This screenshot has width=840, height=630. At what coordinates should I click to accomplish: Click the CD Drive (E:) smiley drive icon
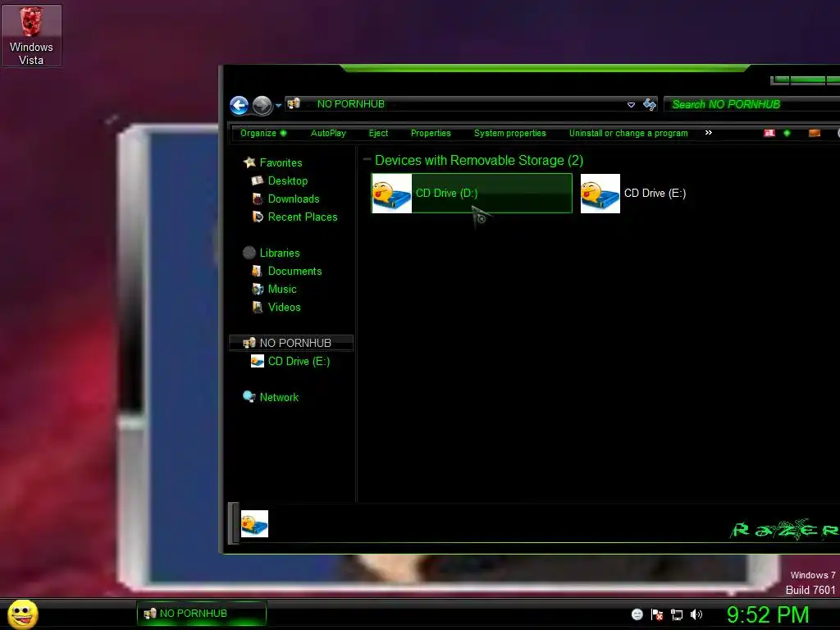point(600,194)
